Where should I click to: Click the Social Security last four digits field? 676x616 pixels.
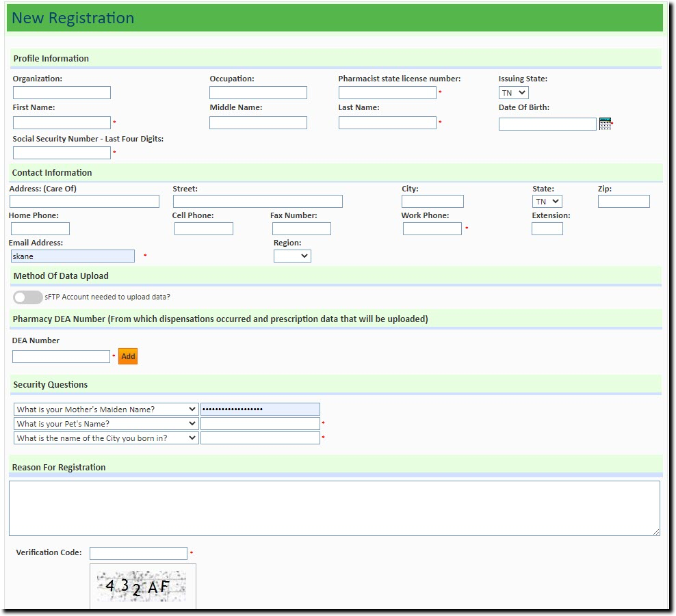(62, 152)
